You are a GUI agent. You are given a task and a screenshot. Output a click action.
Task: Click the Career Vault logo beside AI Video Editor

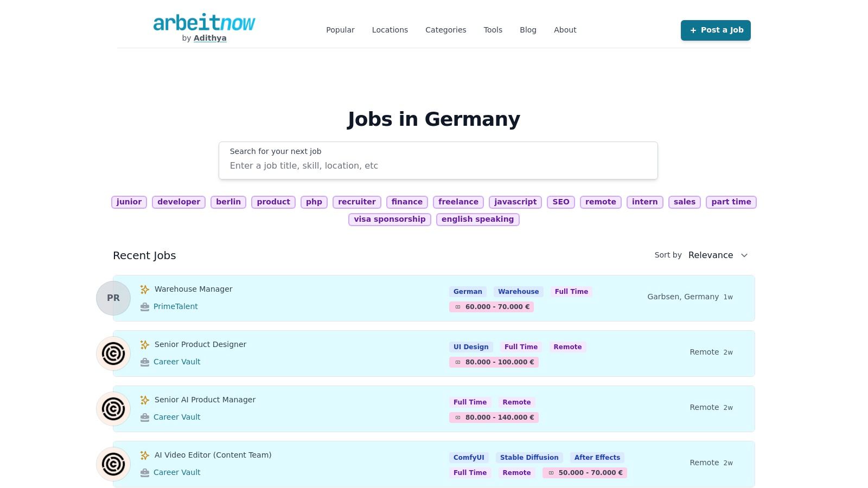[113, 464]
